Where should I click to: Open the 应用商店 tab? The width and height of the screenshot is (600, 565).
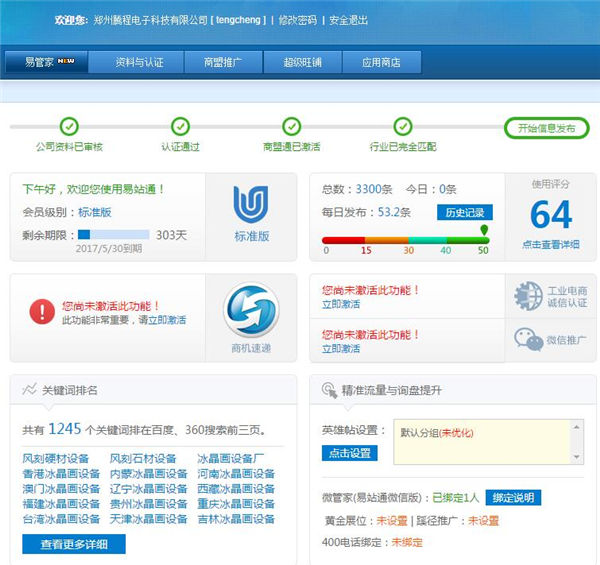point(380,62)
